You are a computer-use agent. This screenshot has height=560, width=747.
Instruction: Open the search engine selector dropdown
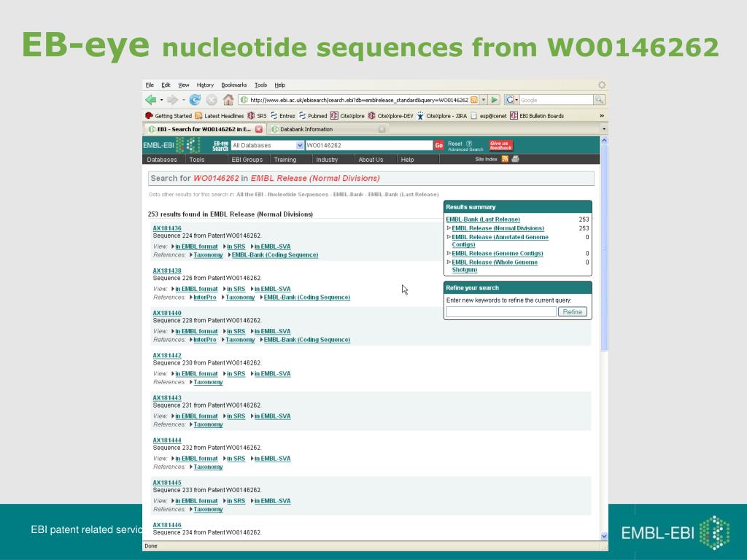(511, 100)
